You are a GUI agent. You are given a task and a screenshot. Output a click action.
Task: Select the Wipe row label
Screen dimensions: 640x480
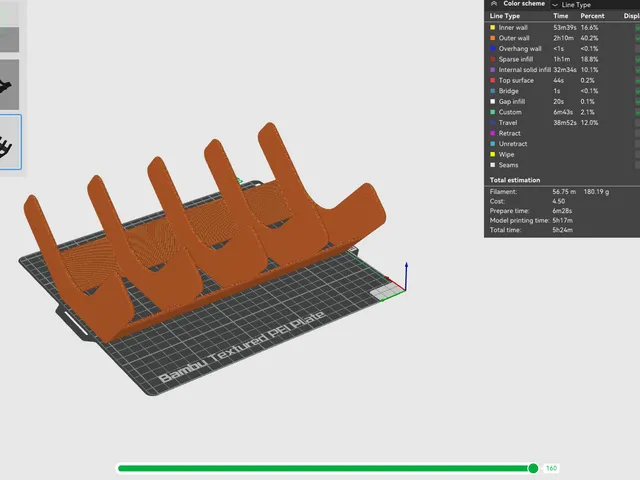click(x=506, y=155)
